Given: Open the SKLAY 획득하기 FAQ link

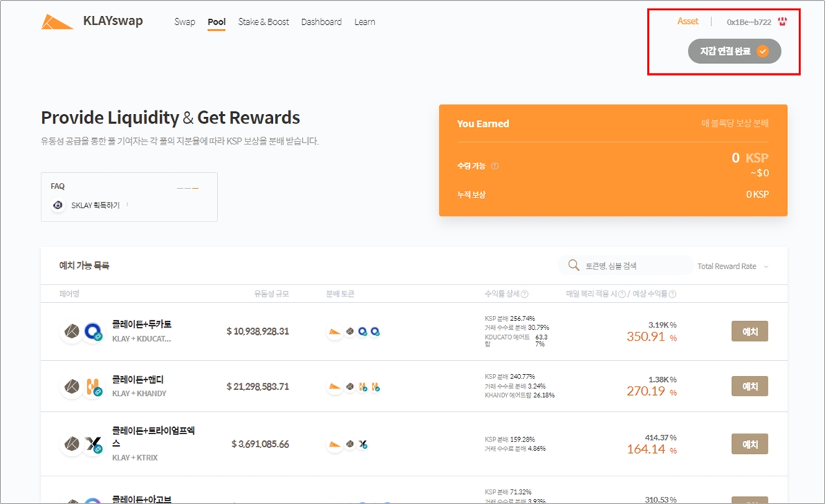Looking at the screenshot, I should pos(96,206).
